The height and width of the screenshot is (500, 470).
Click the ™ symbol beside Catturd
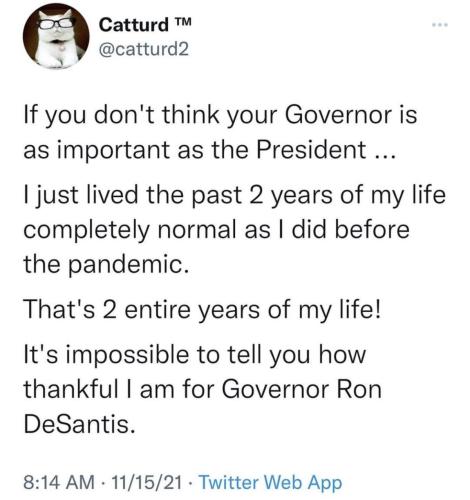pyautogui.click(x=182, y=23)
